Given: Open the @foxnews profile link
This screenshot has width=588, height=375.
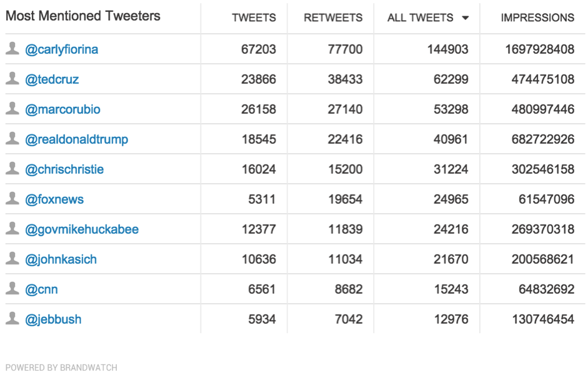Looking at the screenshot, I should pos(54,199).
